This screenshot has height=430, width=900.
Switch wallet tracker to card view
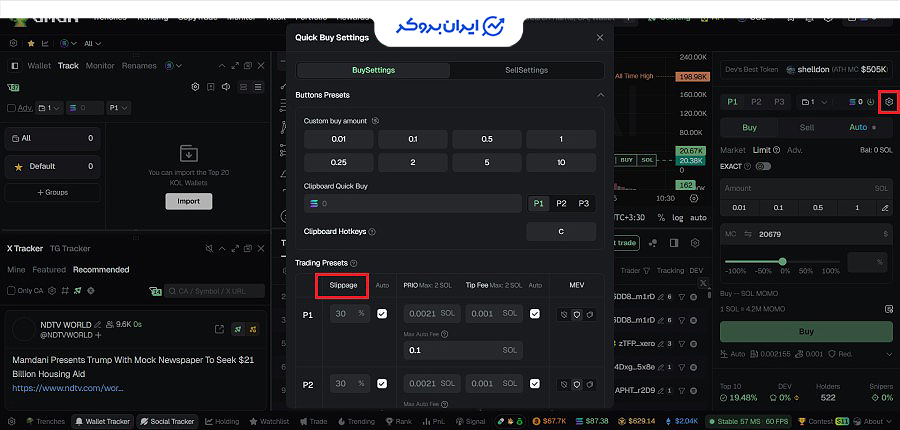coord(243,87)
